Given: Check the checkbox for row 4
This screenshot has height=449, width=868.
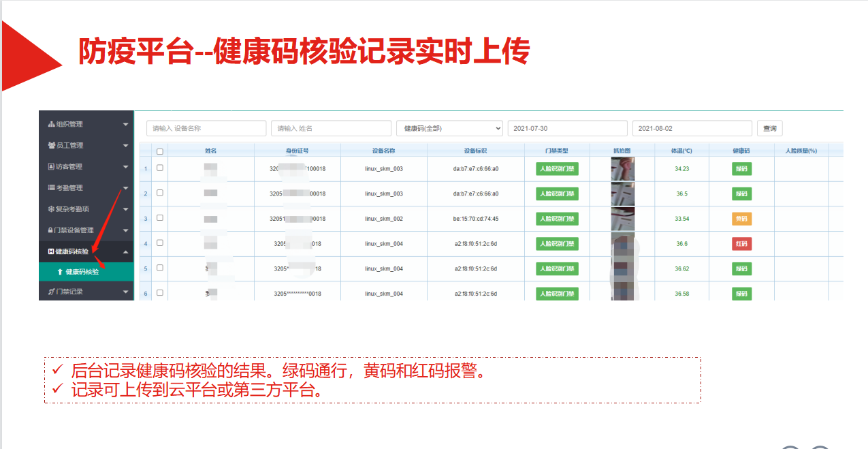Looking at the screenshot, I should pyautogui.click(x=160, y=243).
